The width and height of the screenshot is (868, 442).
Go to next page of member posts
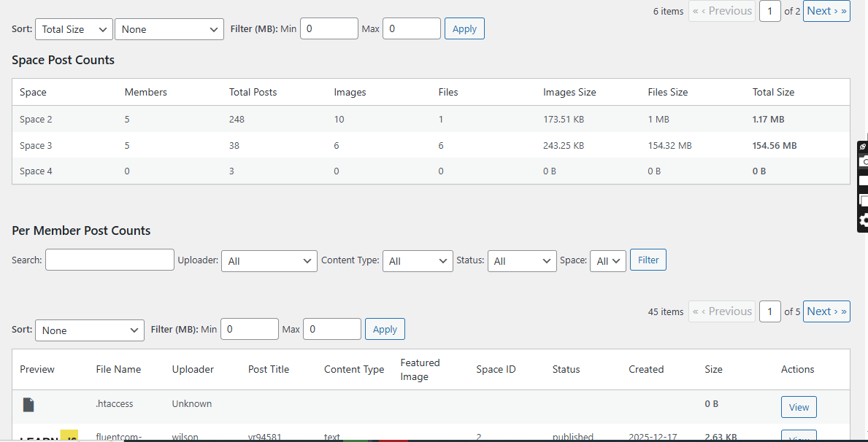point(826,311)
